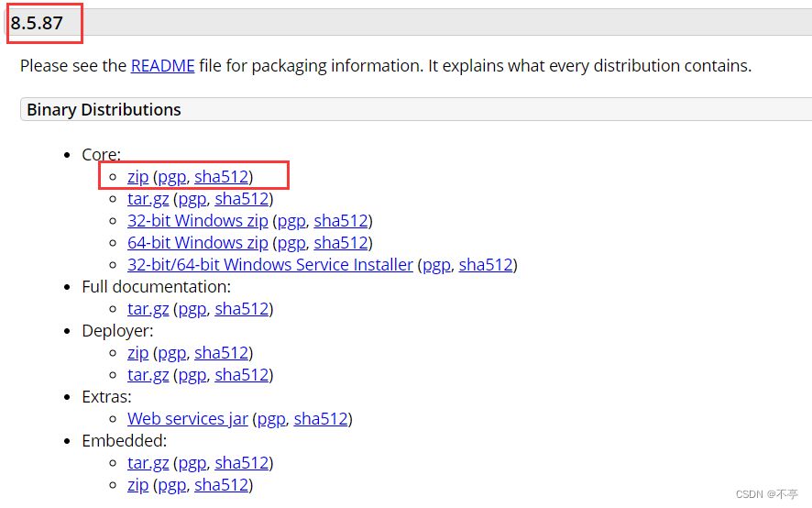This screenshot has width=812, height=508.
Task: Open pgp for Deployer tar.gz
Action: [192, 375]
